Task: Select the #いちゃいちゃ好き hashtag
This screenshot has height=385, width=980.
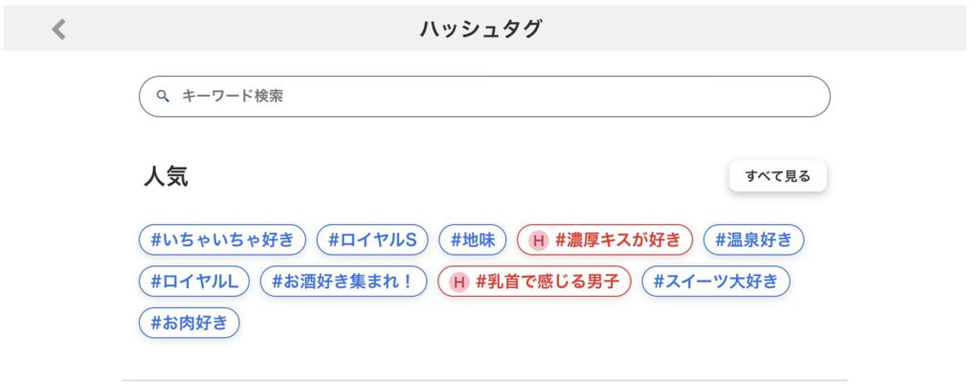Action: click(x=222, y=240)
